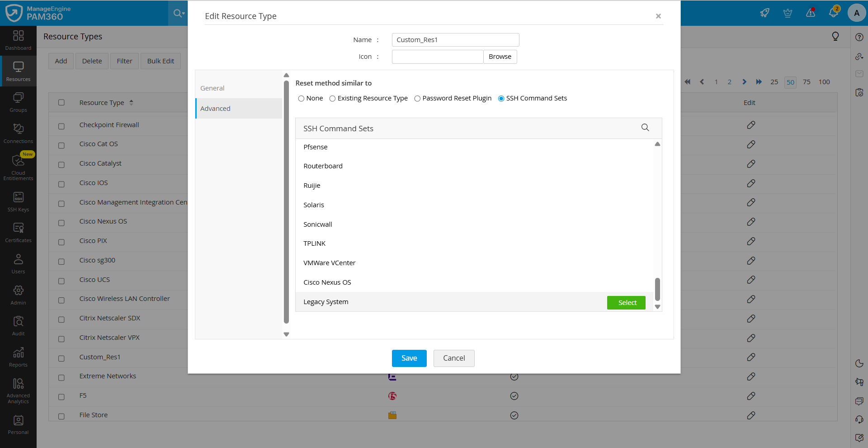Viewport: 868px width, 448px height.
Task: Click the green Select button for Legacy System
Action: [627, 303]
